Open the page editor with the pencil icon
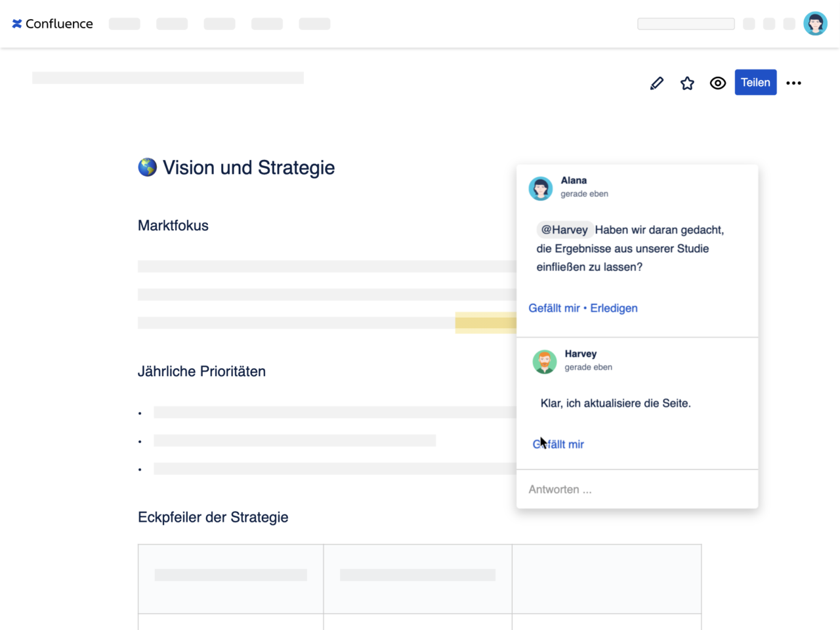Screen dimensions: 840x630 point(656,83)
